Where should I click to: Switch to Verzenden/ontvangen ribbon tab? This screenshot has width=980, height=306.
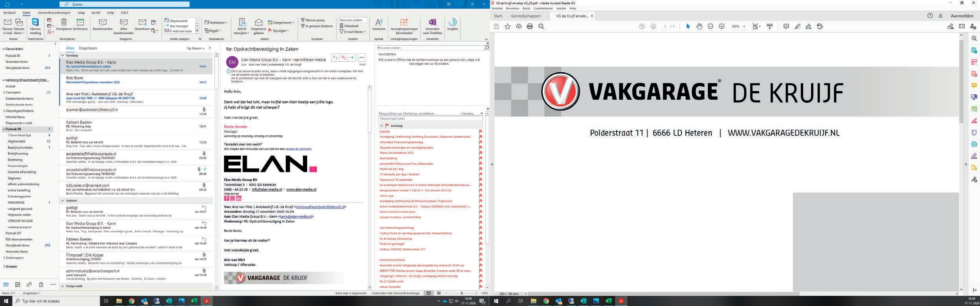(54, 13)
